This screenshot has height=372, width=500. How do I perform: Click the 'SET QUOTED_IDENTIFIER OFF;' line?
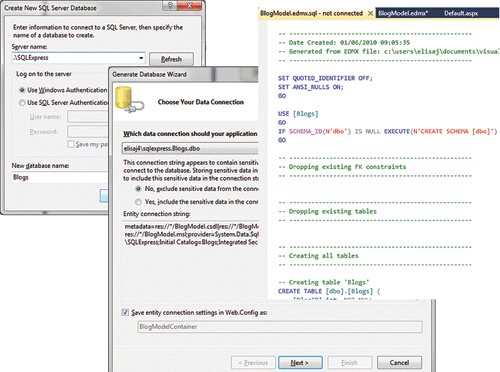click(x=325, y=78)
